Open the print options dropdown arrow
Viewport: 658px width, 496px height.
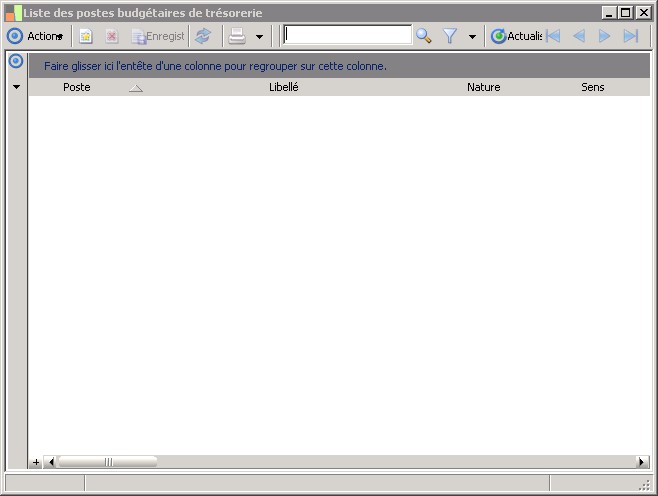click(x=259, y=37)
